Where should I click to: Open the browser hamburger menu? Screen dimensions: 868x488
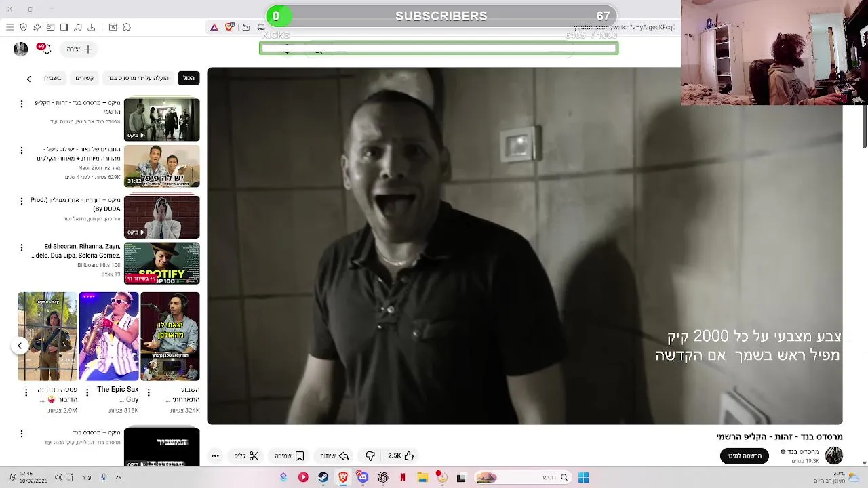pos(9,27)
